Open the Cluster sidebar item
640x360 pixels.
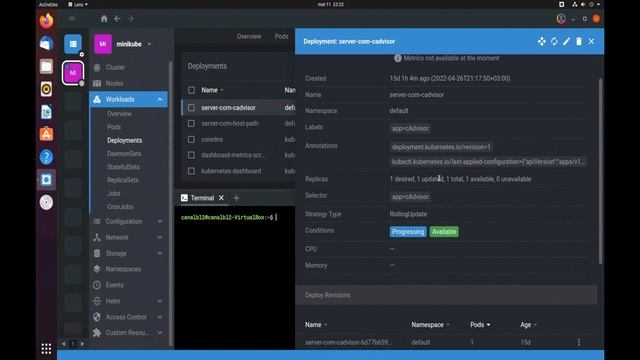pyautogui.click(x=128, y=67)
